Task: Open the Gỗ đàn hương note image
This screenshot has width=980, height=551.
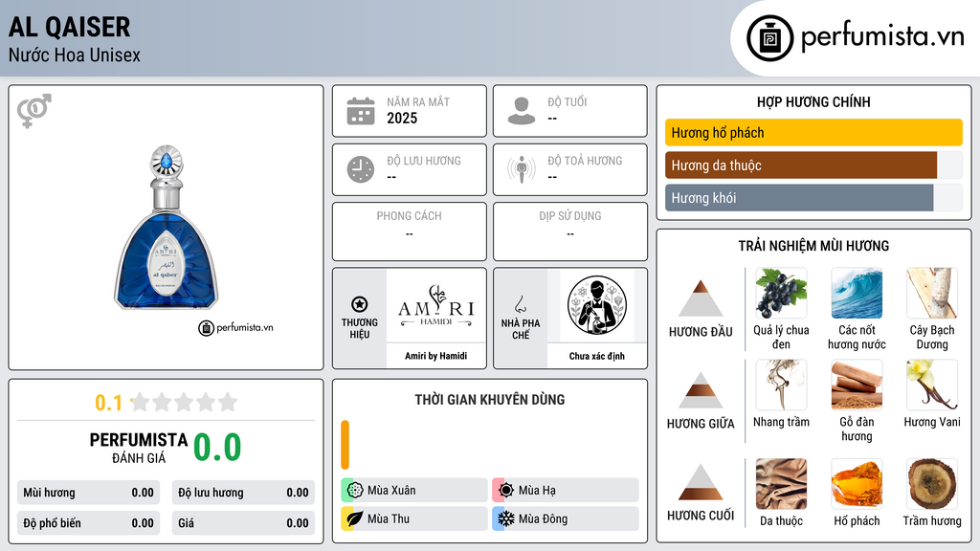Action: click(857, 385)
